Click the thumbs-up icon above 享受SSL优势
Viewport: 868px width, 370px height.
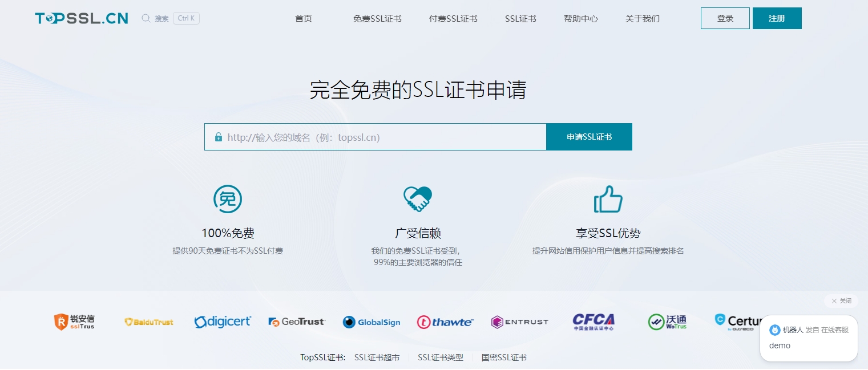tap(608, 198)
